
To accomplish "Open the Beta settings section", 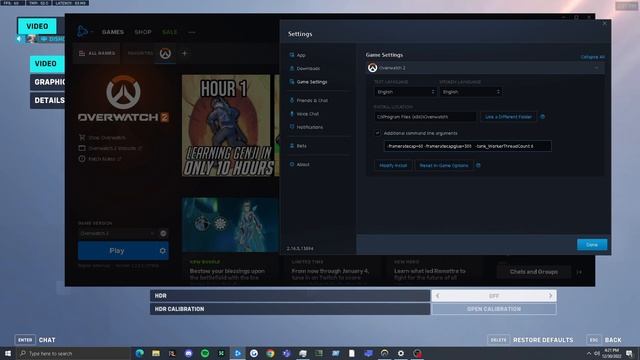I will tap(298, 146).
